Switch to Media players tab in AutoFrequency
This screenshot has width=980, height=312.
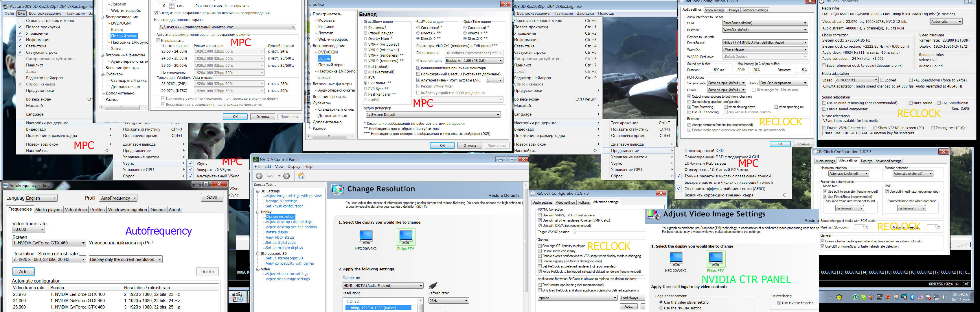[x=48, y=210]
